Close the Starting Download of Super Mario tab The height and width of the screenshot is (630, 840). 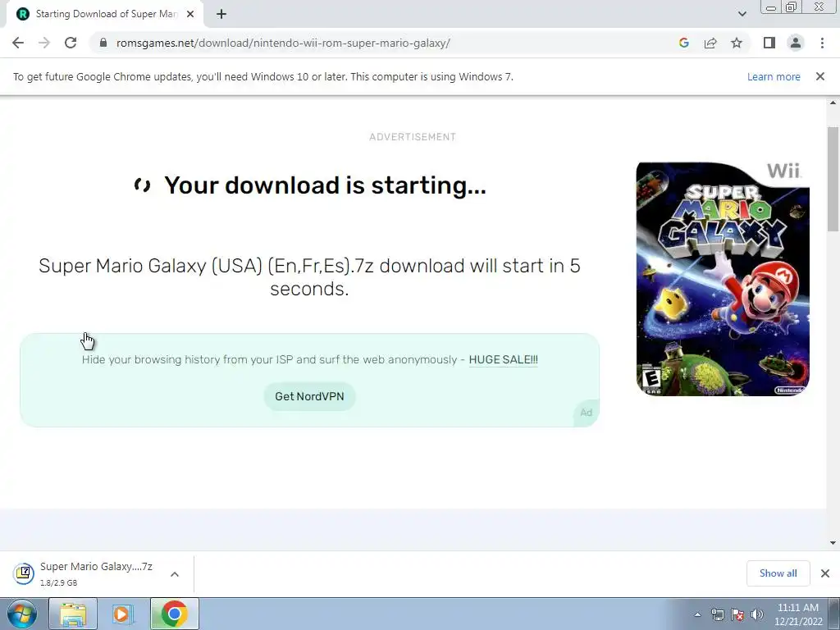pyautogui.click(x=190, y=15)
